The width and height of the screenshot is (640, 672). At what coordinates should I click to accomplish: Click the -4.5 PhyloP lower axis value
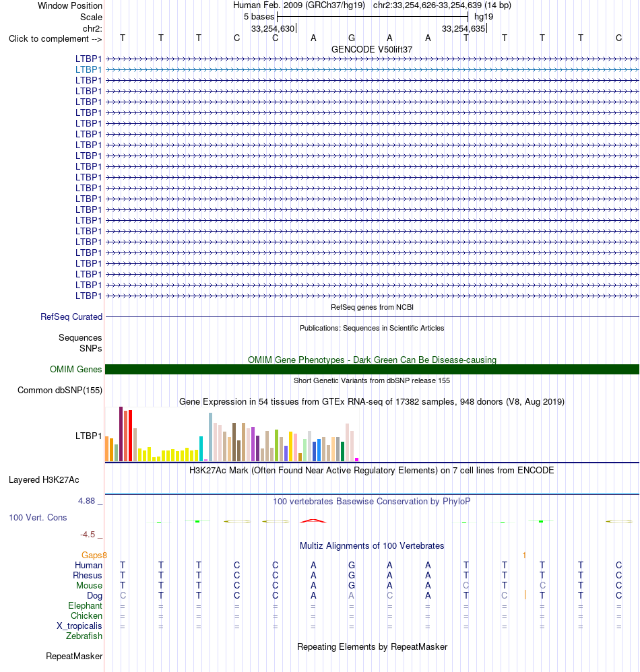pos(88,535)
